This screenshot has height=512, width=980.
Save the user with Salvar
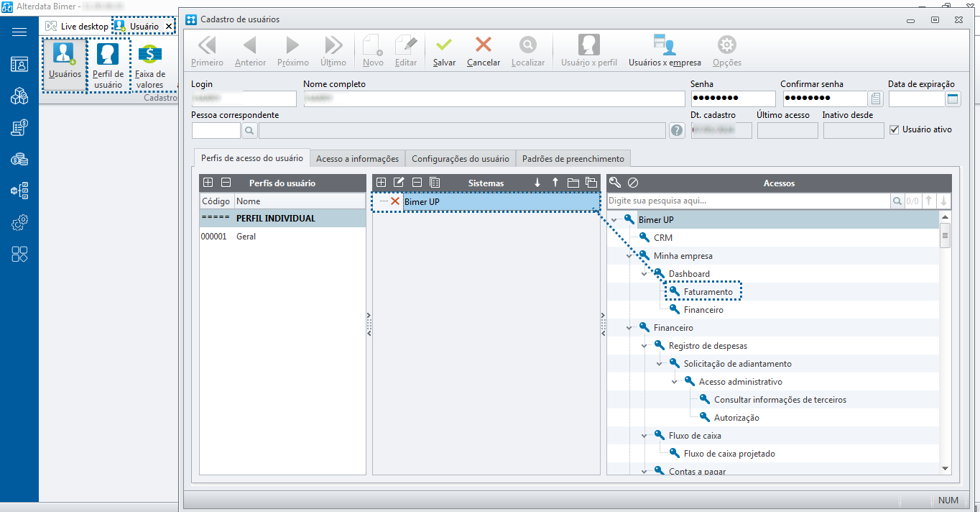click(x=444, y=52)
